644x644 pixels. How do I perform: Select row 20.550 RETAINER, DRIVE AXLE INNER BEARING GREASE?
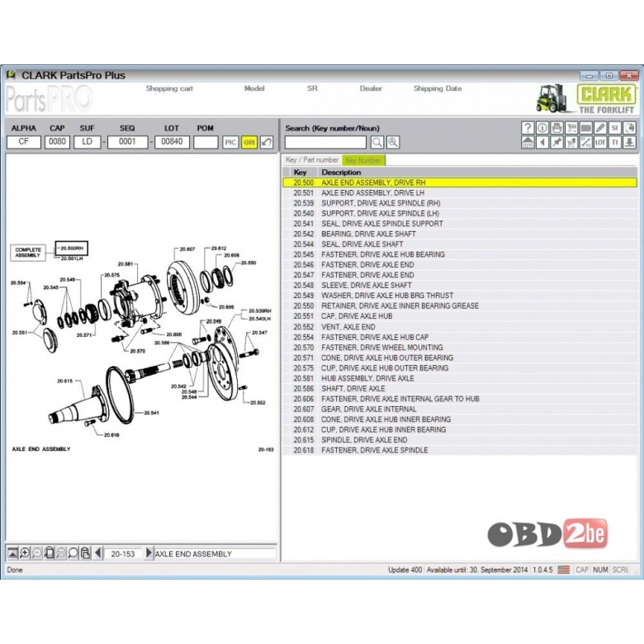[x=460, y=306]
